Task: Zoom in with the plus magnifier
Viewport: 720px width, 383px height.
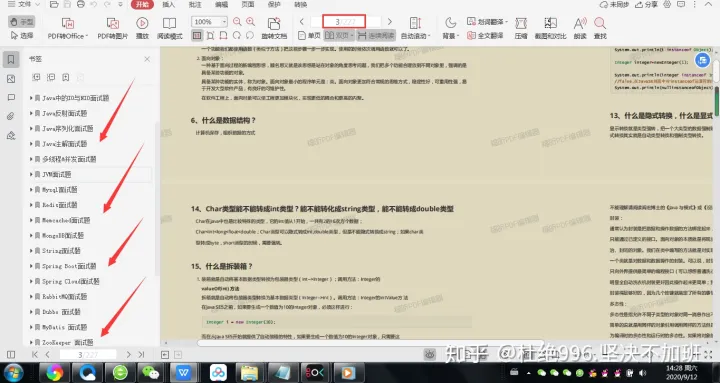Action: (250, 22)
